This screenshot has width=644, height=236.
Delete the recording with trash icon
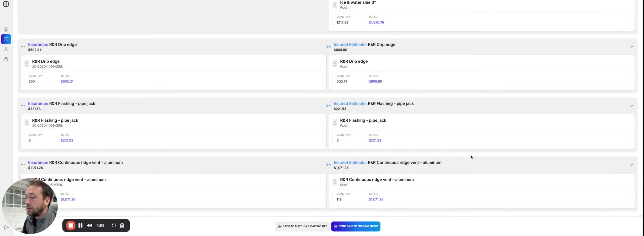(x=122, y=226)
